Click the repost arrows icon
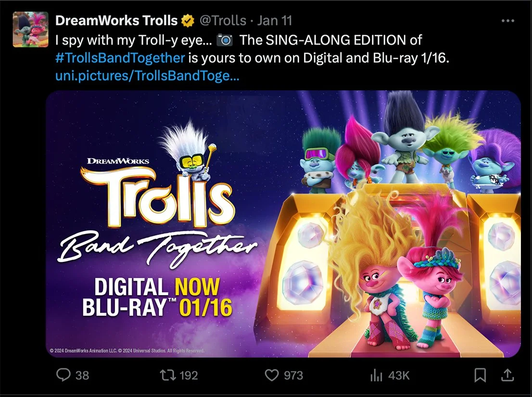The width and height of the screenshot is (532, 397). (x=167, y=375)
